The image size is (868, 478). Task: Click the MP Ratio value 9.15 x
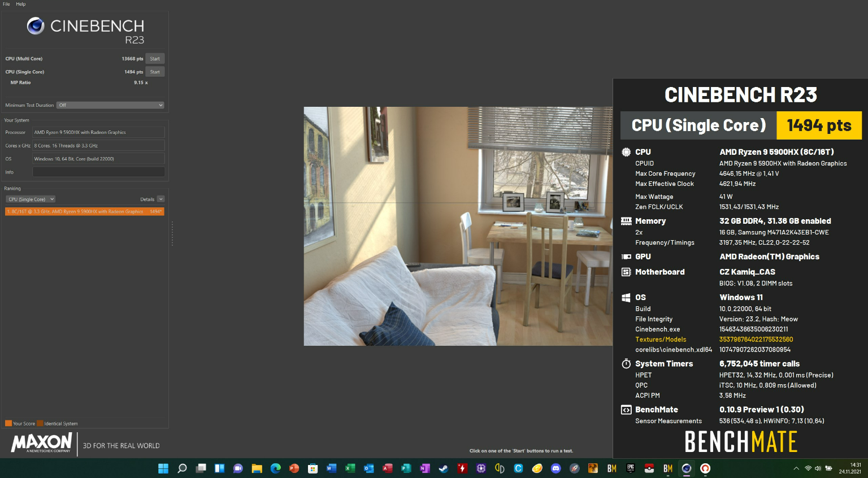pyautogui.click(x=141, y=82)
